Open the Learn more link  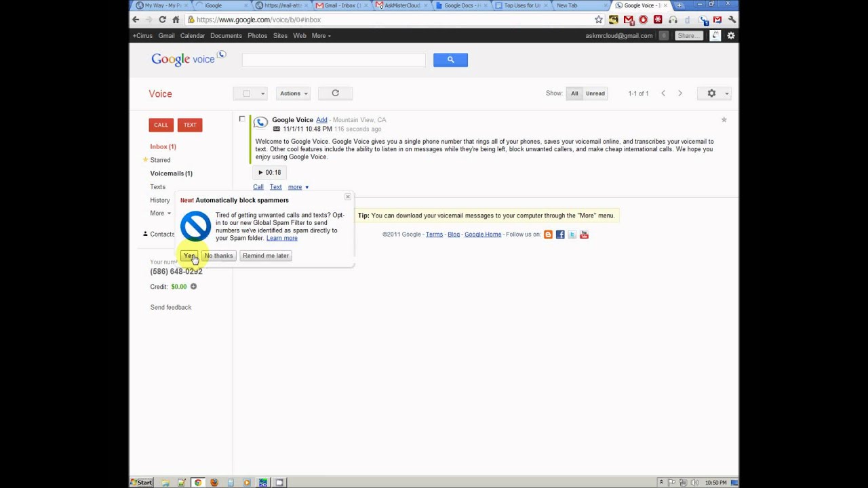[x=282, y=238]
